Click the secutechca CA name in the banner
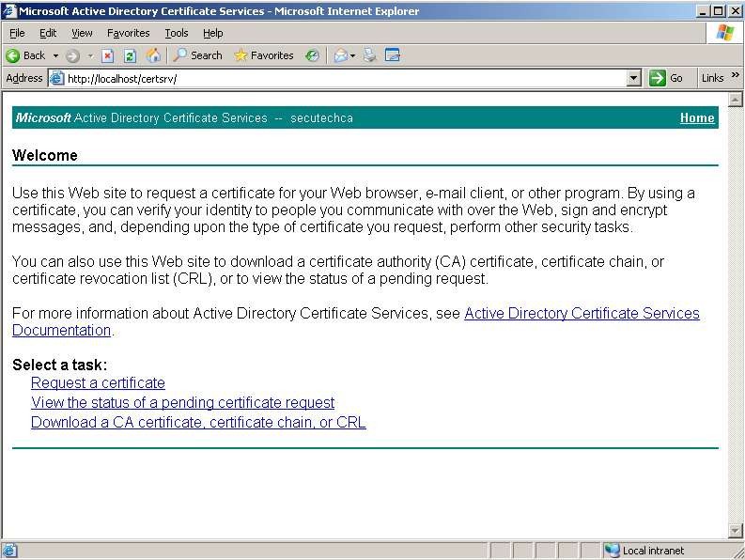 [321, 117]
